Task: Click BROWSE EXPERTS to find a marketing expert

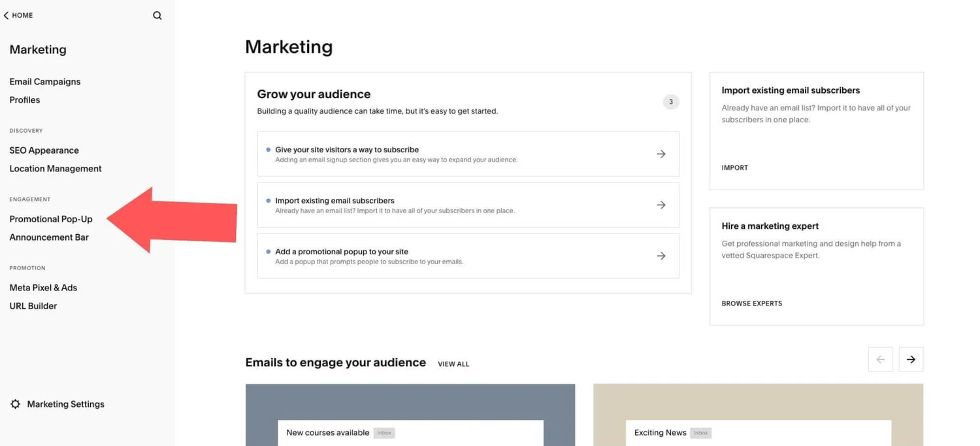Action: click(751, 303)
